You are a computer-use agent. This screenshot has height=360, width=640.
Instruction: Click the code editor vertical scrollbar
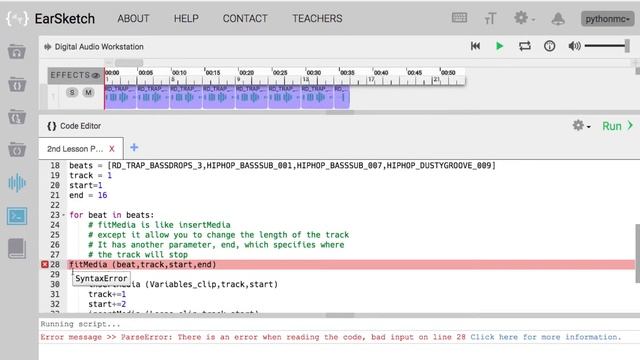point(637,253)
